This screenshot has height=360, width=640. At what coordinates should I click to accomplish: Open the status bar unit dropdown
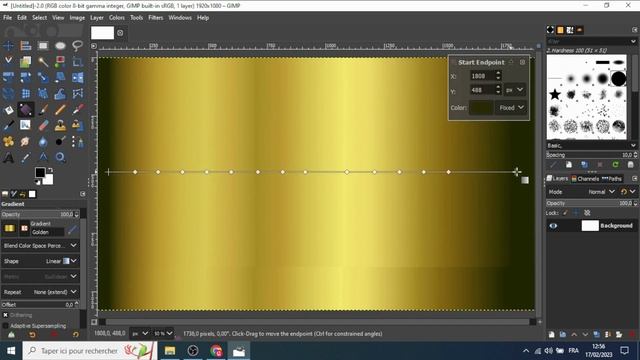(x=139, y=333)
